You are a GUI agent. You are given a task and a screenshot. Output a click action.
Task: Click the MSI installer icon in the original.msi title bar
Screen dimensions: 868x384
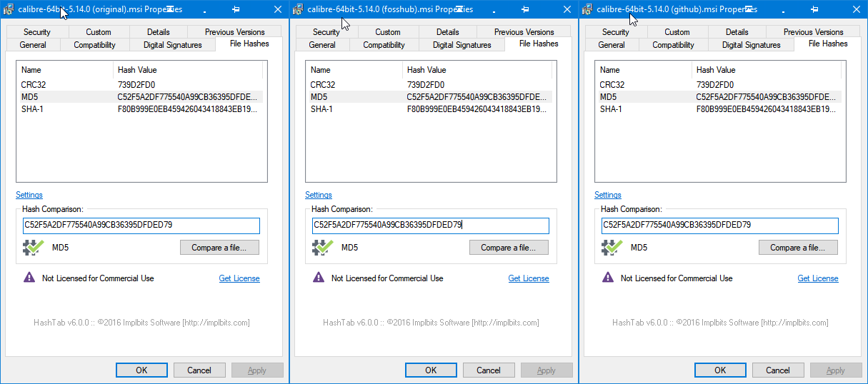(9, 9)
